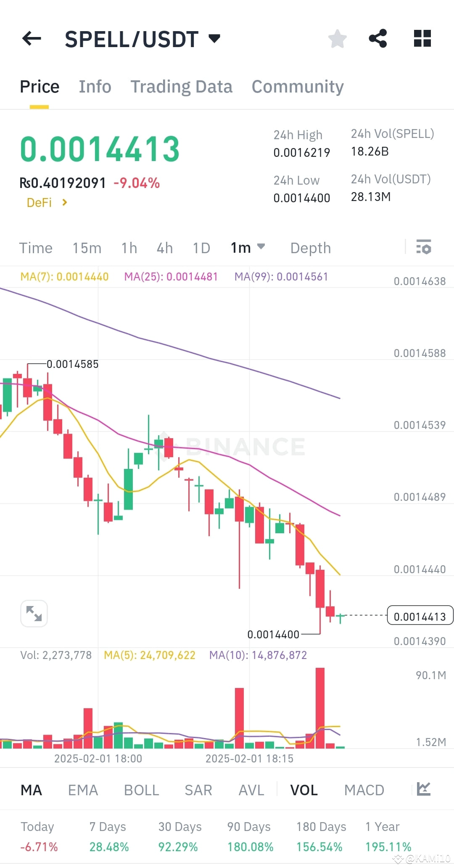Toggle the VOL indicator
454x868 pixels.
tap(304, 790)
